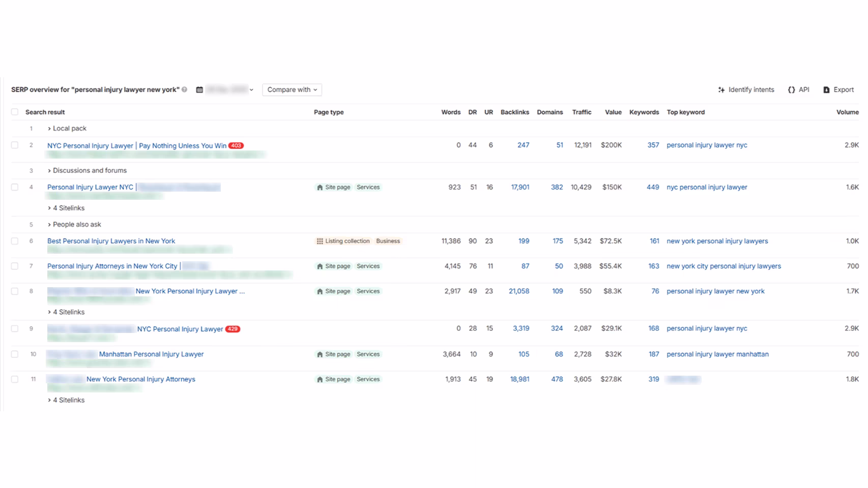868x488 pixels.
Task: Open the Compare with dropdown
Action: coord(292,89)
